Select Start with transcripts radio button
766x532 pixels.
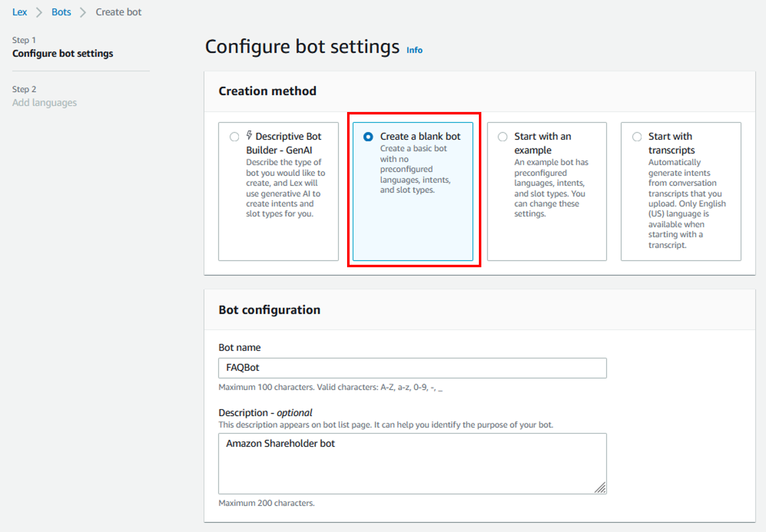coord(637,137)
